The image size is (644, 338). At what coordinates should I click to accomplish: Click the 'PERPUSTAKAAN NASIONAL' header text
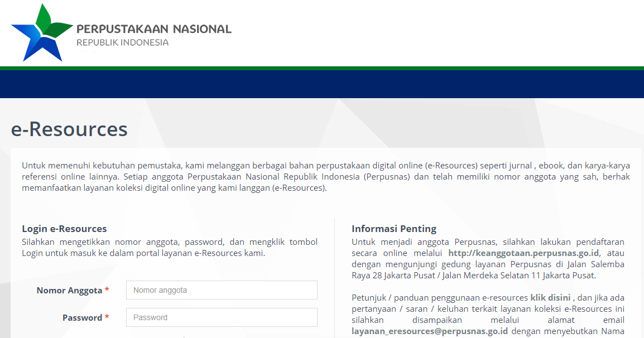click(154, 29)
